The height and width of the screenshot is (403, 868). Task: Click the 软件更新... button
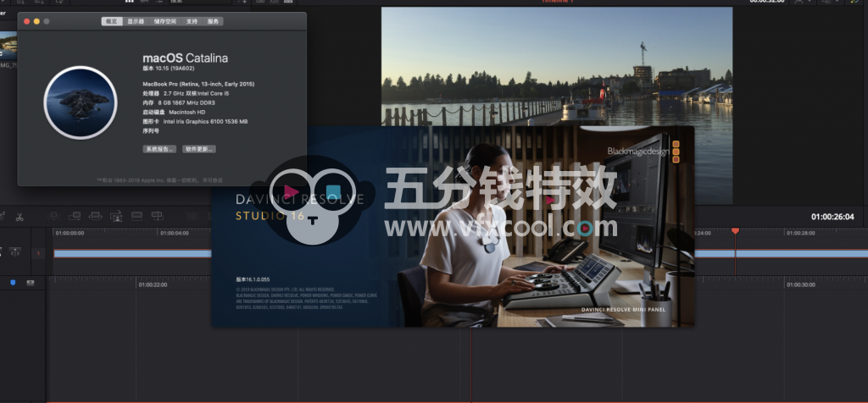click(199, 149)
